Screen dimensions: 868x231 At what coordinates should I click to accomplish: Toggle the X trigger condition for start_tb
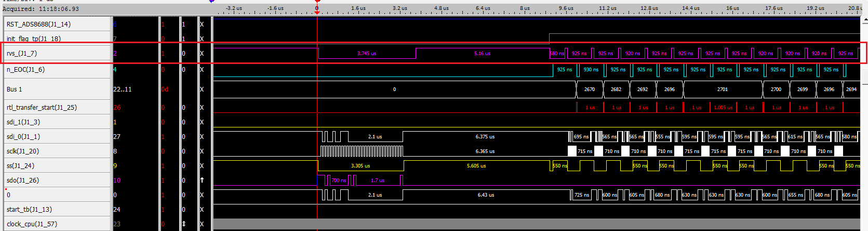click(202, 209)
